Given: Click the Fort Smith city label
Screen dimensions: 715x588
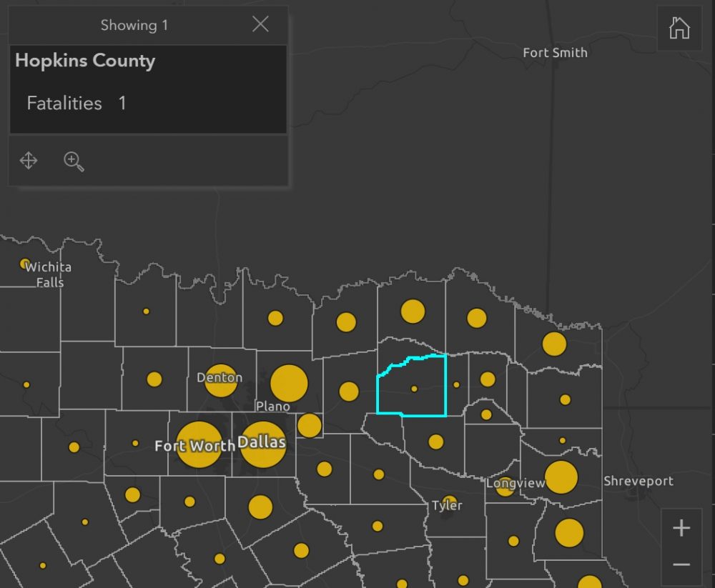Looking at the screenshot, I should coord(555,53).
